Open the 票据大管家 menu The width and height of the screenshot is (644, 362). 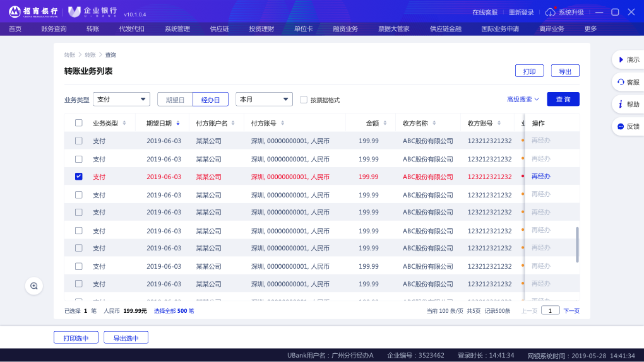pos(393,29)
